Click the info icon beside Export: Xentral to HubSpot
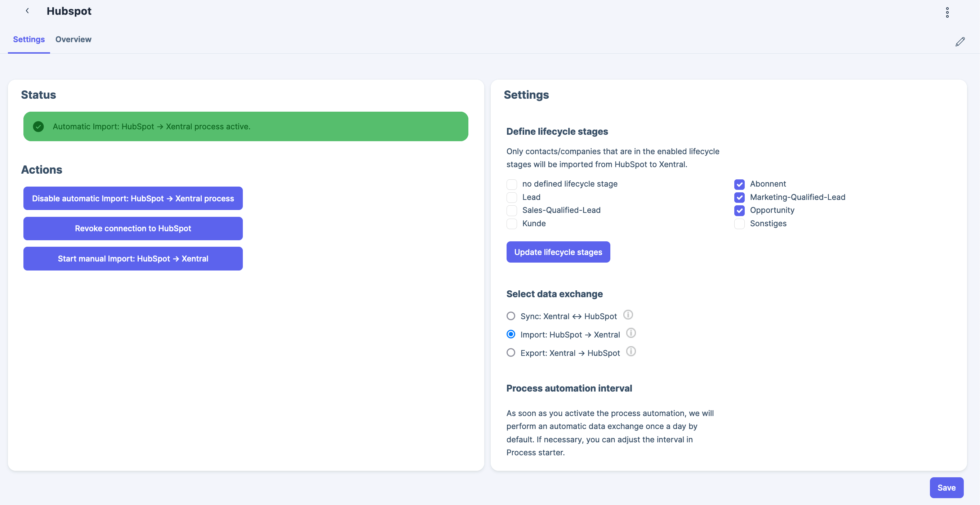 tap(631, 351)
